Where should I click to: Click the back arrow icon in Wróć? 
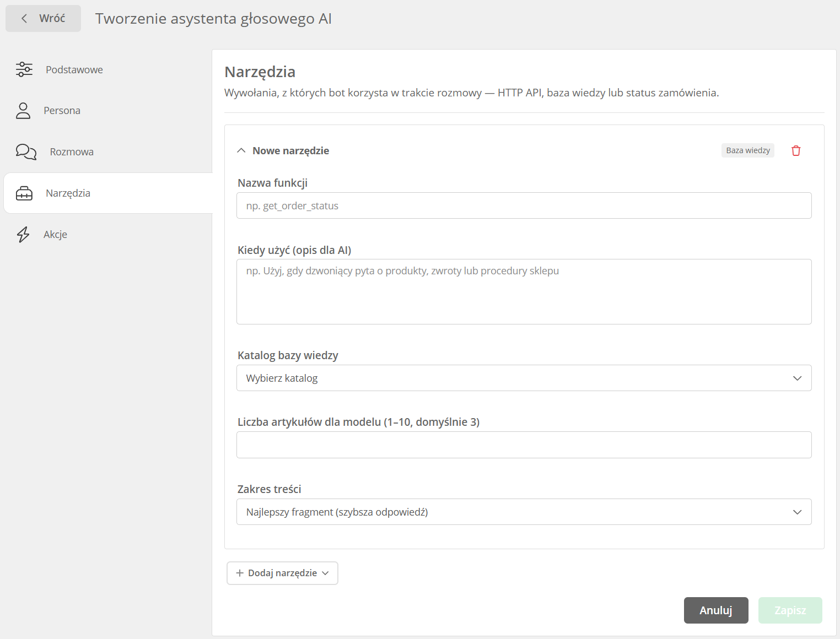pyautogui.click(x=24, y=18)
